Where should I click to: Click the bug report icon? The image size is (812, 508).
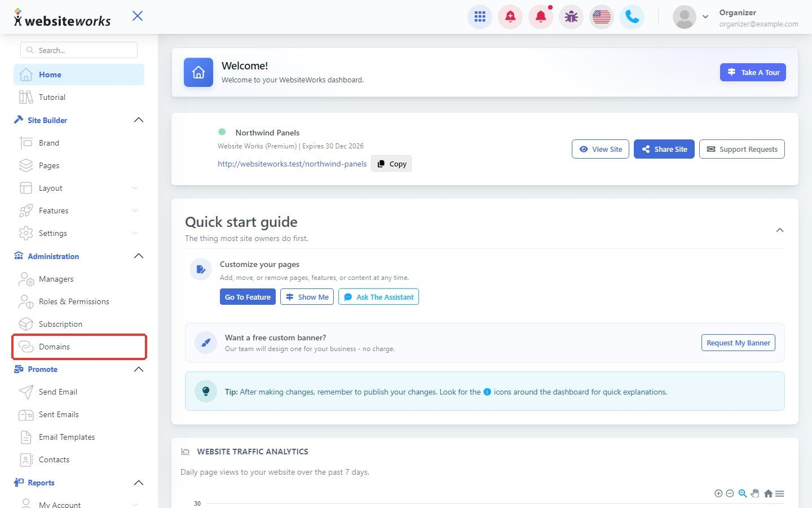[571, 17]
